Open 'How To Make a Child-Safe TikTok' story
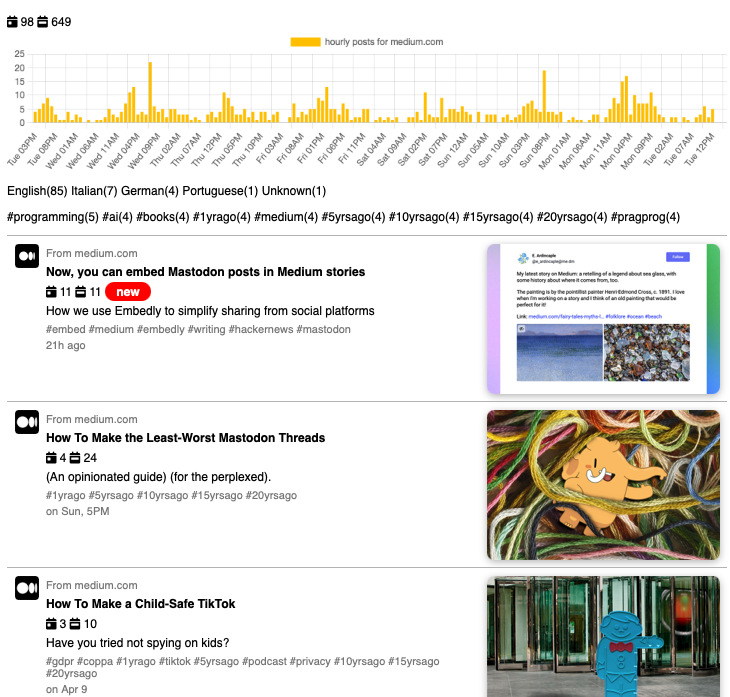This screenshot has width=730, height=697. [141, 604]
